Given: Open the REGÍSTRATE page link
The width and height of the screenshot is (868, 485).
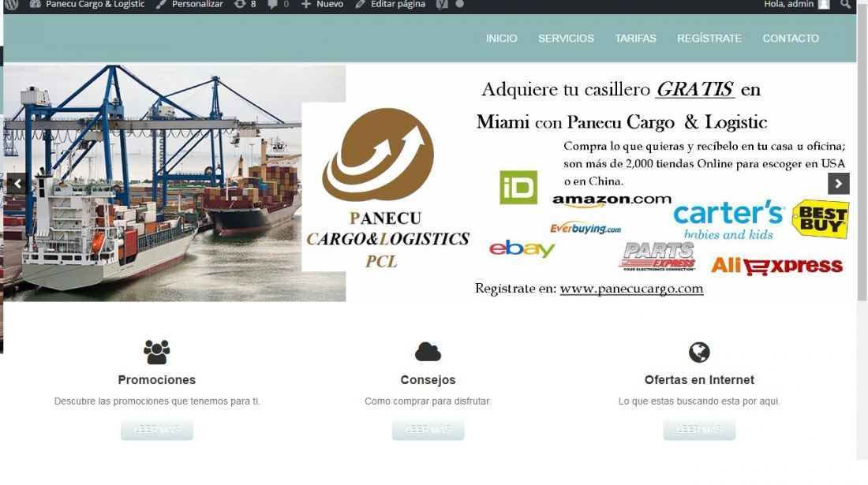Looking at the screenshot, I should coord(709,38).
